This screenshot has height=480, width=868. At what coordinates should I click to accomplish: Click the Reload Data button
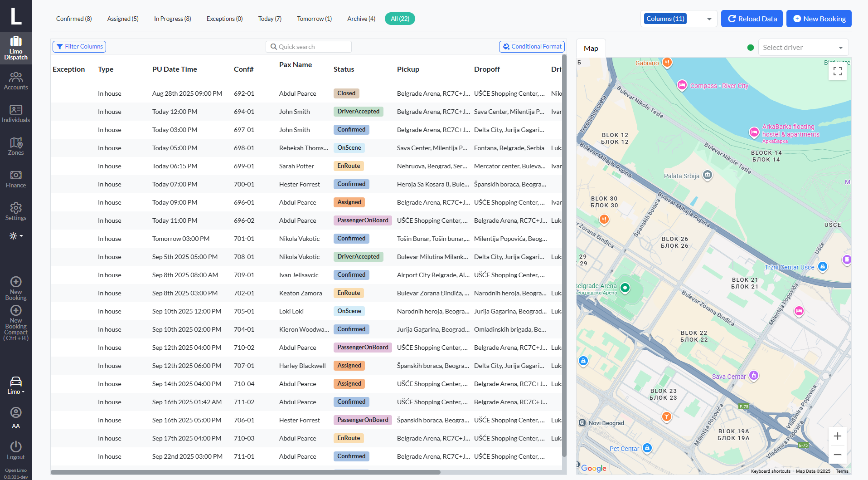coord(752,19)
